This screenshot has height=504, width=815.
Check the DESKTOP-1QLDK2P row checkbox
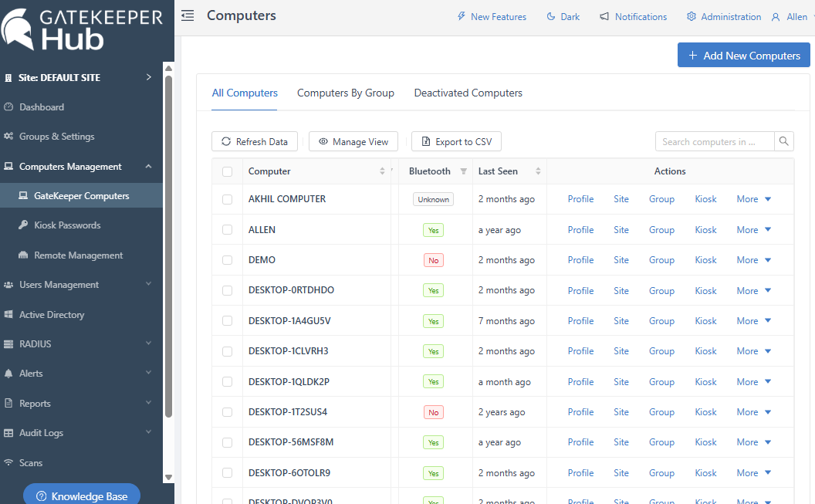coord(227,381)
